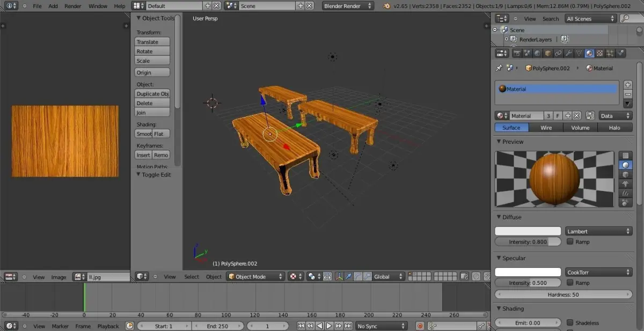Pin the properties context with pin icon
This screenshot has height=331, width=644.
pos(499,68)
